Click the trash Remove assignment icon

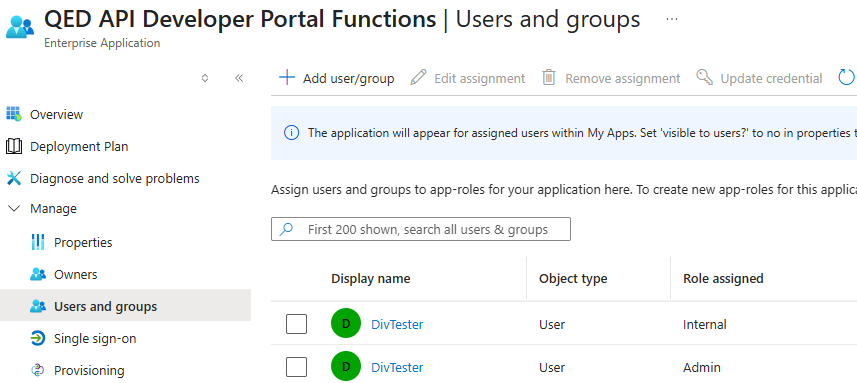549,78
